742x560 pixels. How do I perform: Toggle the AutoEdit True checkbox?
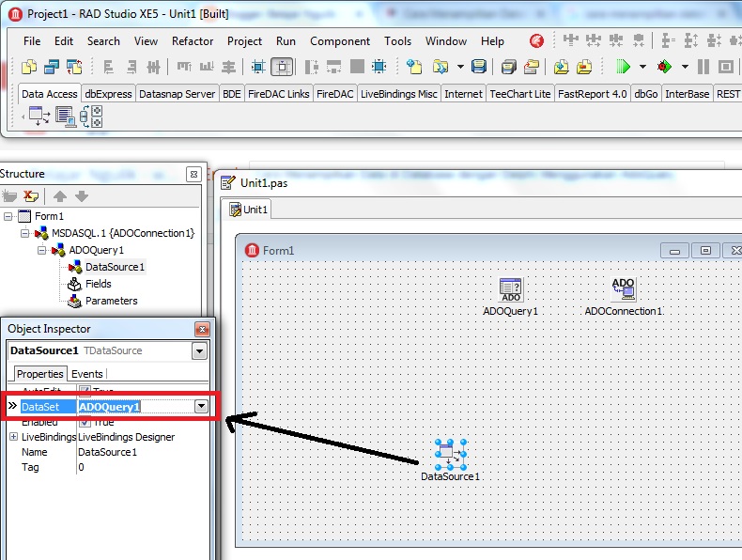[85, 390]
